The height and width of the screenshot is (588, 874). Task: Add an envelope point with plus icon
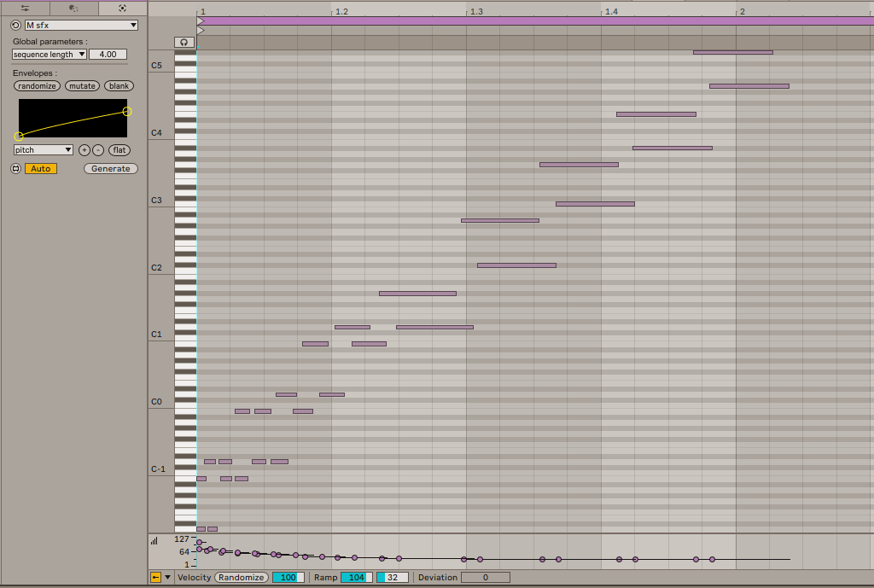point(84,150)
